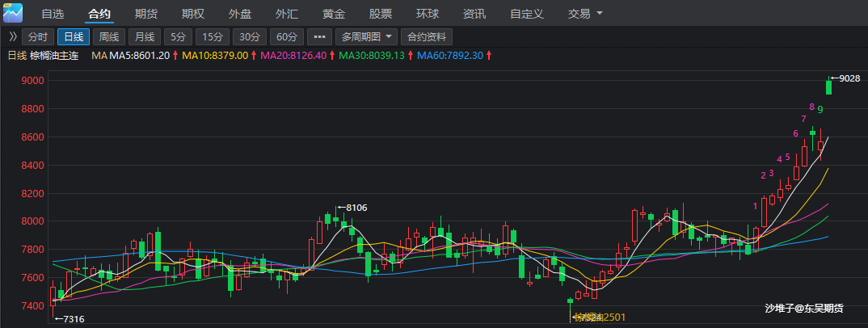
Task: Open more periods via ellipsis button
Action: [319, 37]
